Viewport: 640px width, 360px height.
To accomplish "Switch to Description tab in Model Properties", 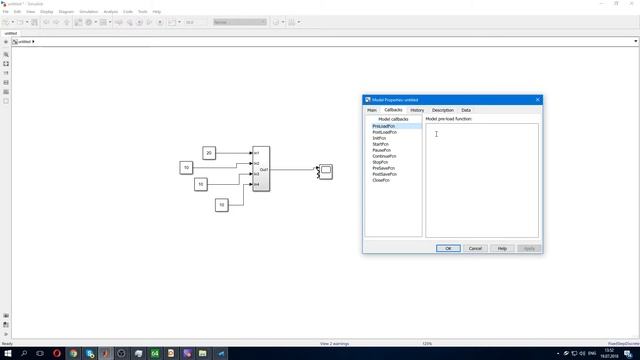I will 443,110.
